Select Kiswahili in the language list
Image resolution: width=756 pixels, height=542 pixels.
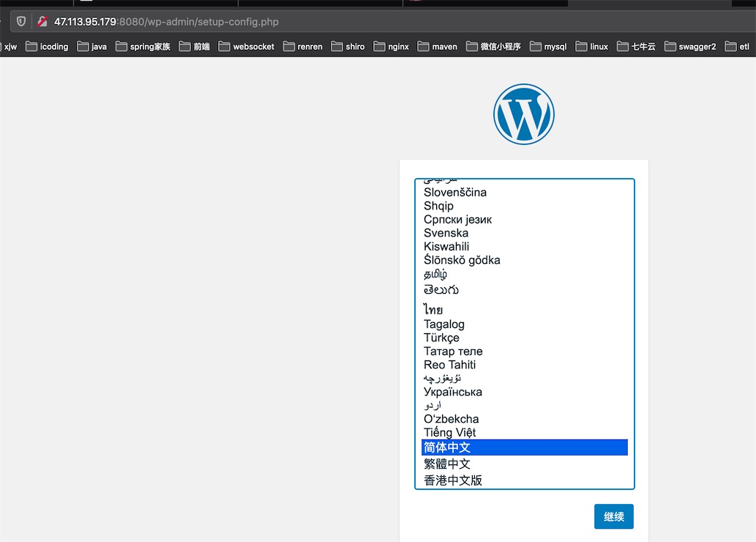[525, 246]
